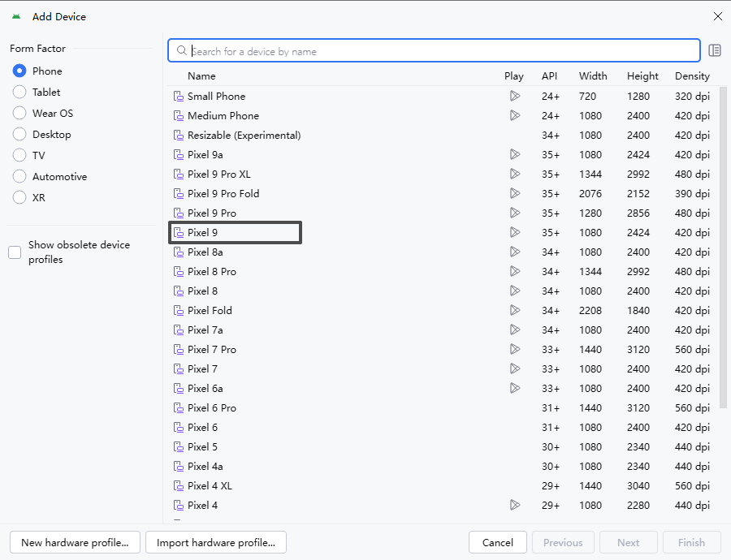
Task: Toggle the device details side panel icon
Action: pyautogui.click(x=715, y=50)
